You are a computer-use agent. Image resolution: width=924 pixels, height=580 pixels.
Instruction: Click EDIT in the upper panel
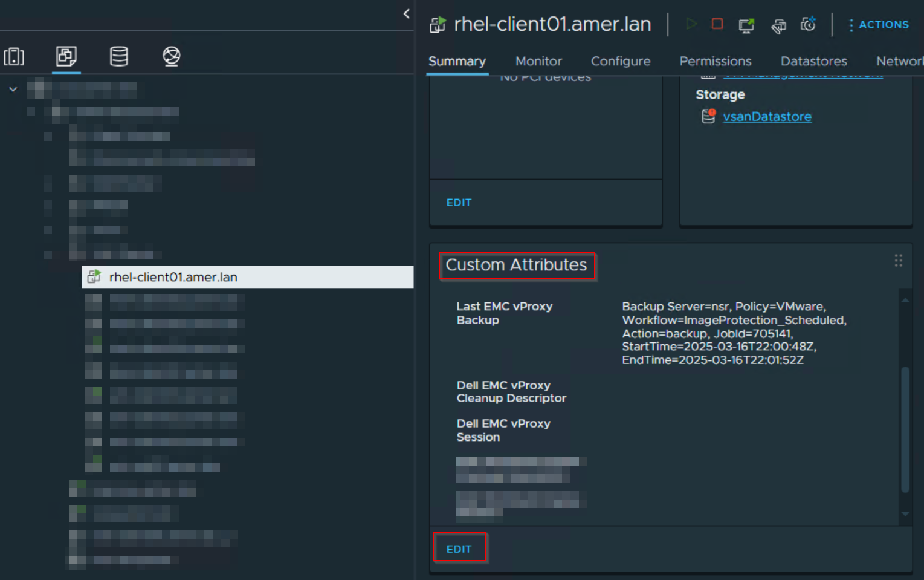tap(459, 202)
